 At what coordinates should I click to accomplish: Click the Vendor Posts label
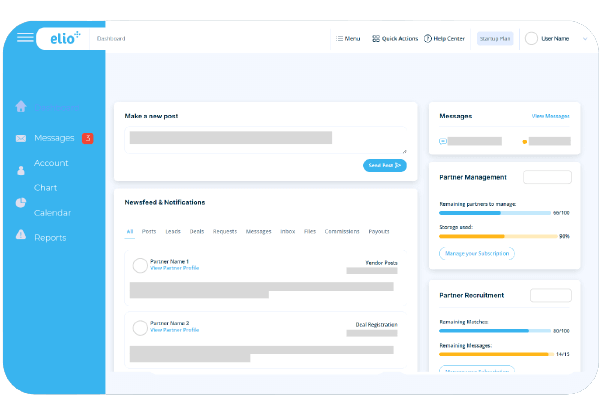click(x=381, y=263)
